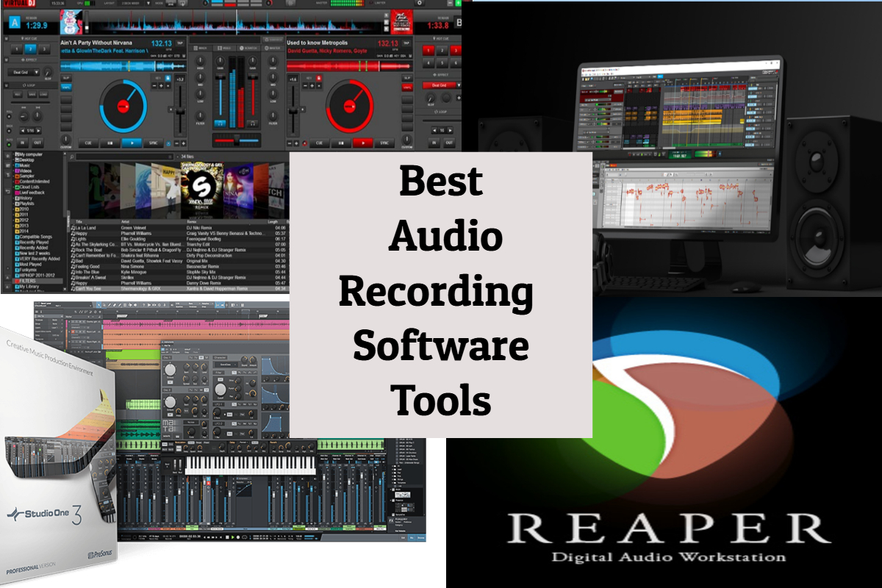The width and height of the screenshot is (882, 588).
Task: Switch to the MIXER tab in center panel
Action: coord(200,48)
